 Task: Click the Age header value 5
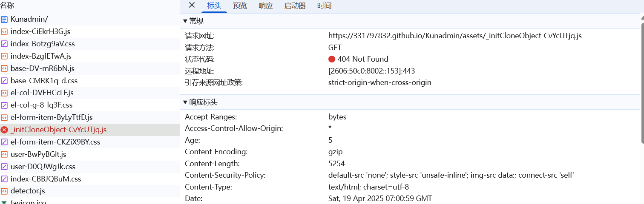click(x=331, y=140)
